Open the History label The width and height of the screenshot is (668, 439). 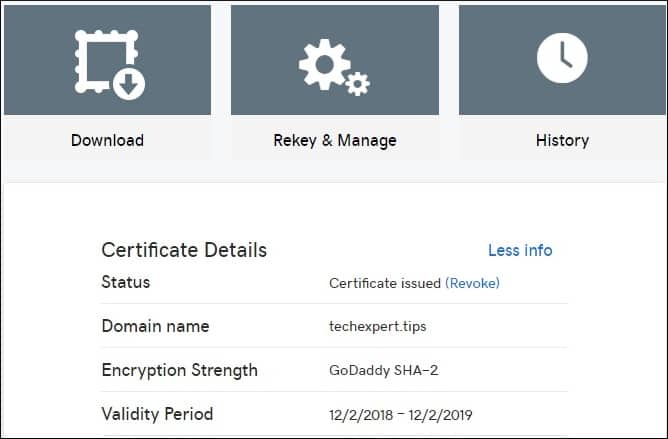[562, 140]
